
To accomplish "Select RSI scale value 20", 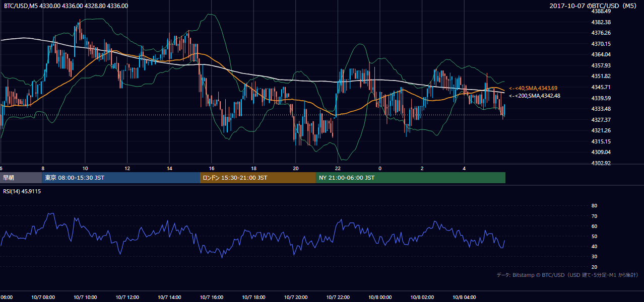I will (594, 267).
